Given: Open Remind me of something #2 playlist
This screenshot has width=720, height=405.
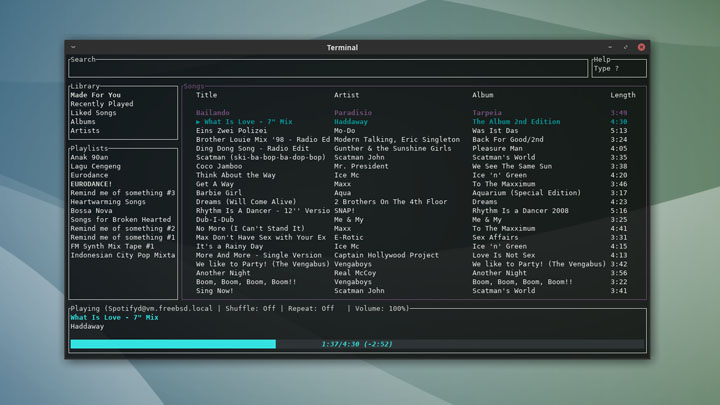Looking at the screenshot, I should coord(123,228).
